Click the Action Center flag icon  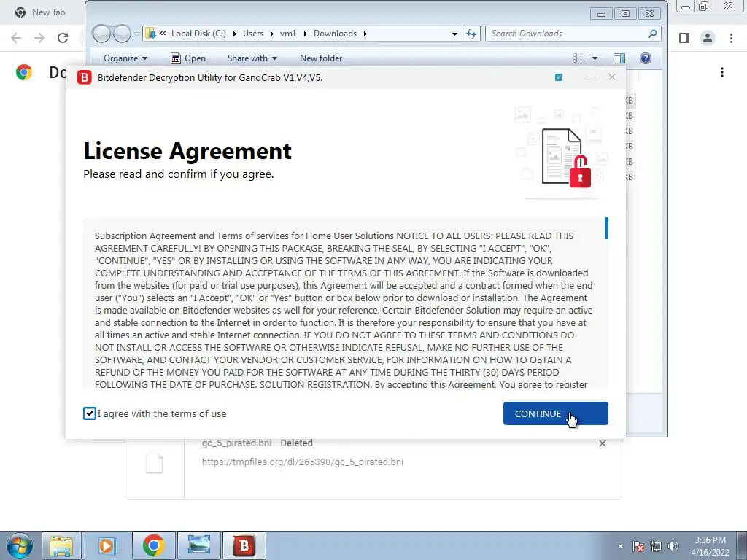pos(638,546)
